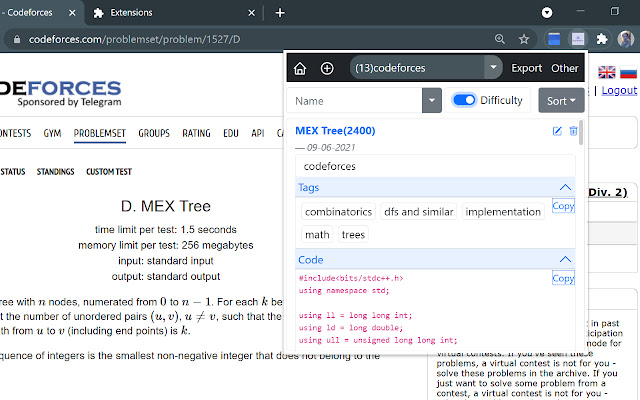Go to API section
This screenshot has height=400, width=640.
[x=258, y=133]
